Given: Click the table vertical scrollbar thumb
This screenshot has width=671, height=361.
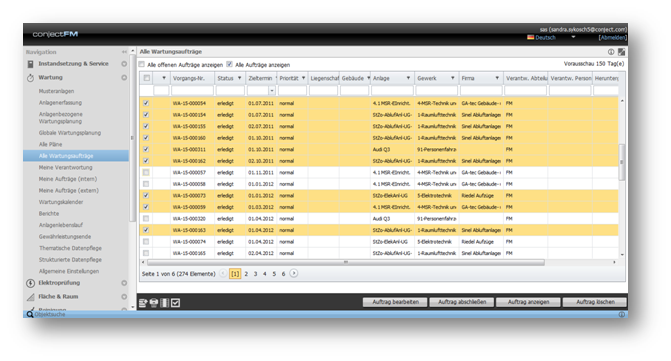Looking at the screenshot, I should pos(621,162).
